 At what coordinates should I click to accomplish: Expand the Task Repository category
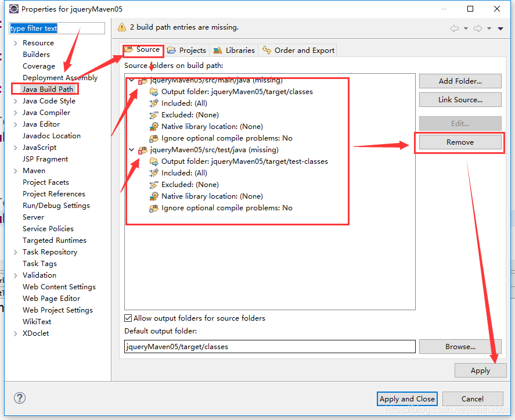pos(16,252)
